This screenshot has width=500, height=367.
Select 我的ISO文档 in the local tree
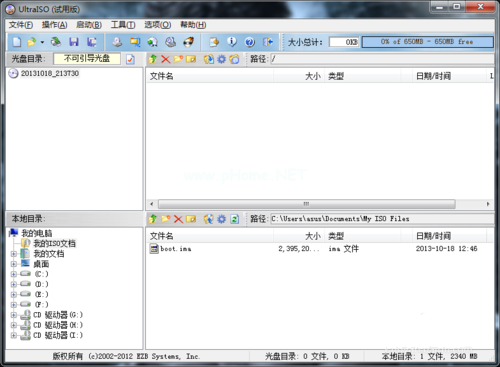click(55, 243)
